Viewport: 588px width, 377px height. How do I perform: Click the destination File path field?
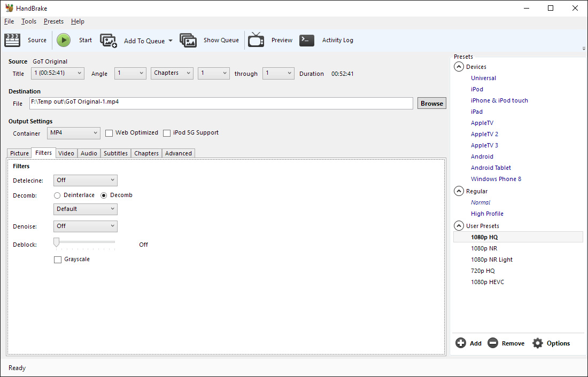pos(221,104)
